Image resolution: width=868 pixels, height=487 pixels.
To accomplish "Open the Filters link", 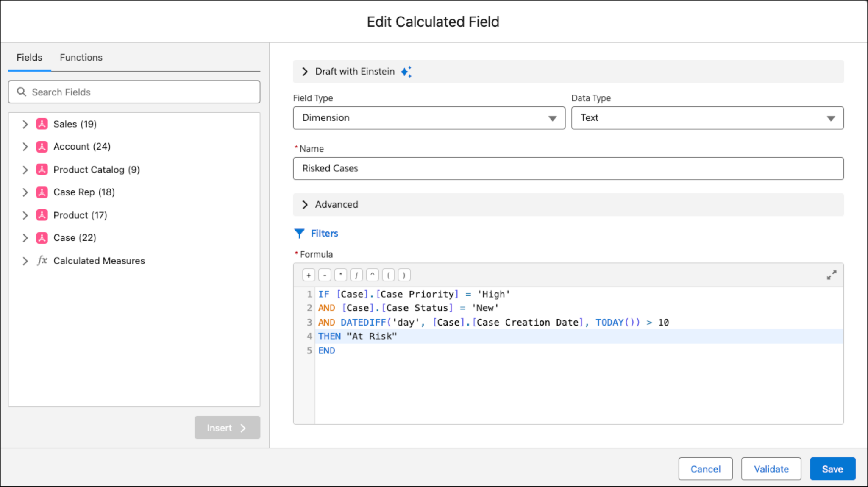I will click(324, 233).
